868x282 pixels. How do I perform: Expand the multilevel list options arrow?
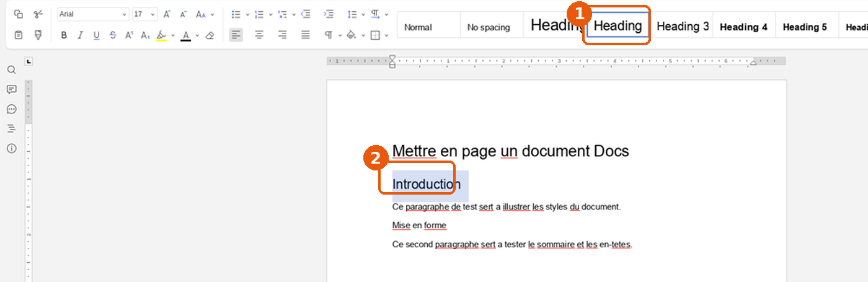pos(293,14)
